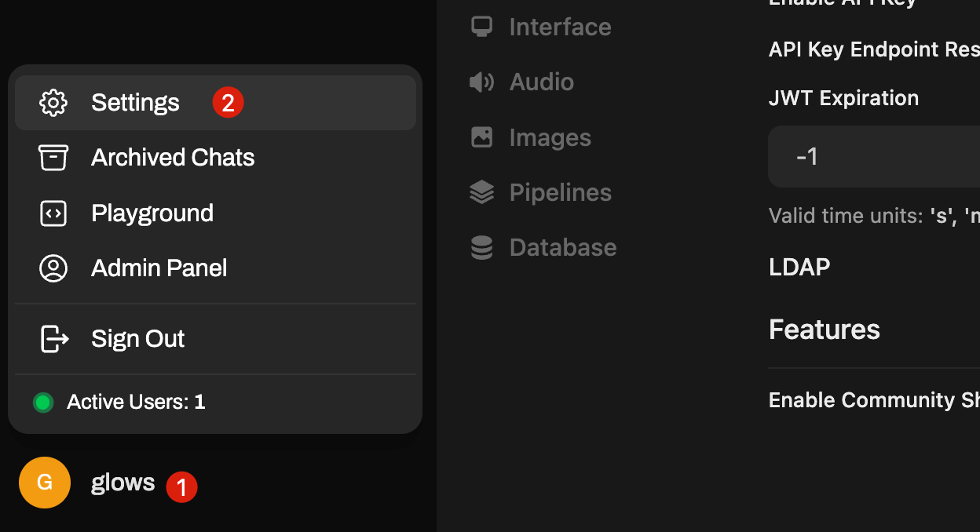Click the Sign Out arrow icon
Image resolution: width=980 pixels, height=532 pixels.
pos(54,339)
